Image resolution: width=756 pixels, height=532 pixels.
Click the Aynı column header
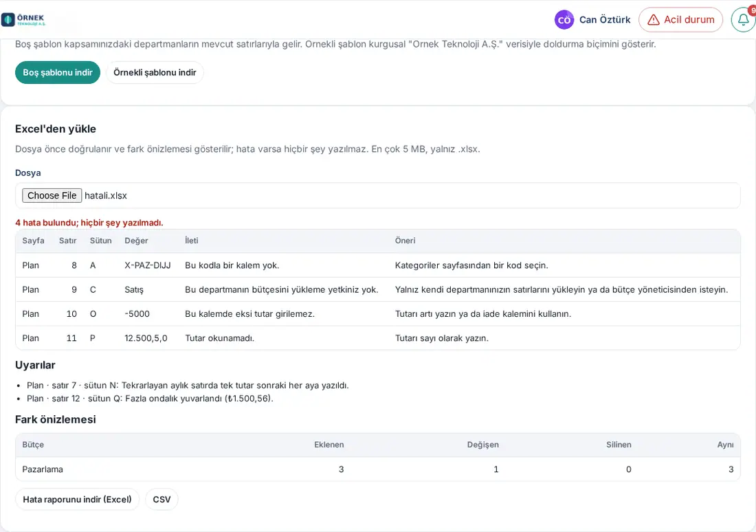coord(725,445)
